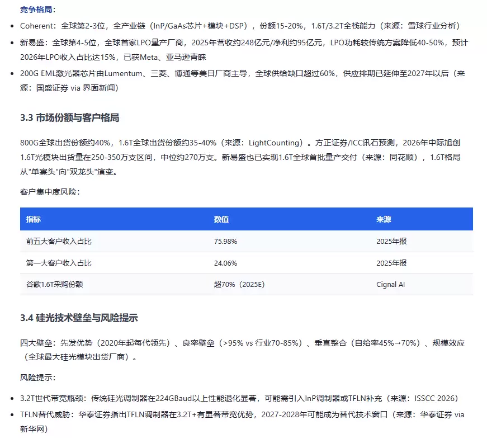This screenshot has height=448, width=487.
Task: Click the 200G EML激光器芯片 bullet text
Action: pos(243,81)
